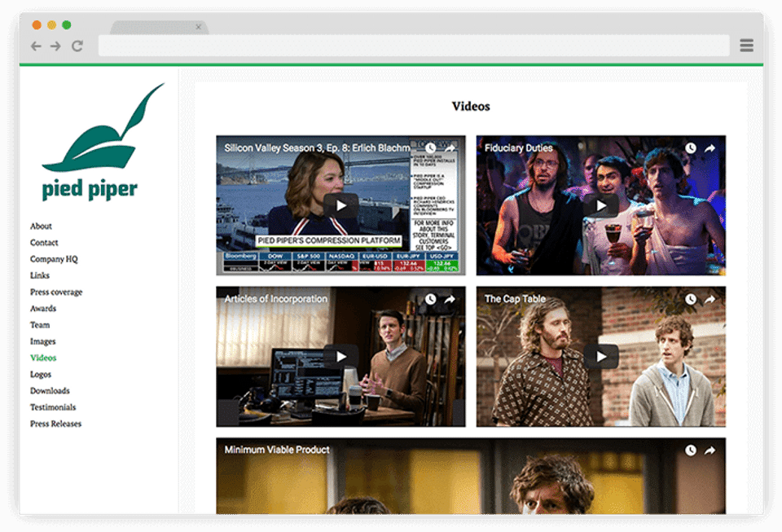This screenshot has width=782, height=532.
Task: Click the Pied Piper logo
Action: (x=102, y=142)
